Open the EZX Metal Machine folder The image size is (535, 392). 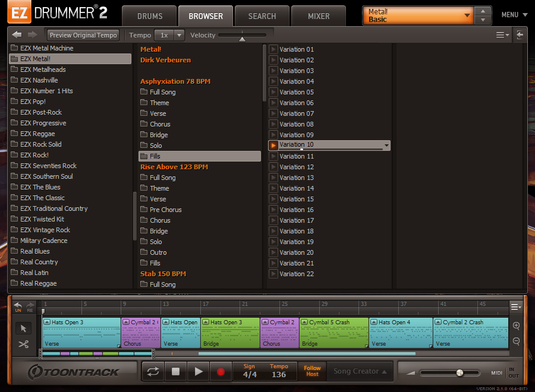tap(70, 48)
